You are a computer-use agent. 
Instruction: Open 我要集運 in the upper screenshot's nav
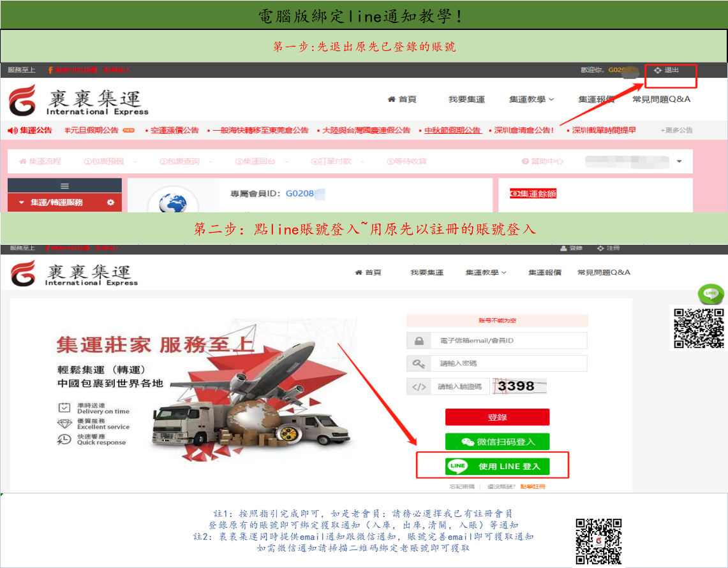coord(466,99)
